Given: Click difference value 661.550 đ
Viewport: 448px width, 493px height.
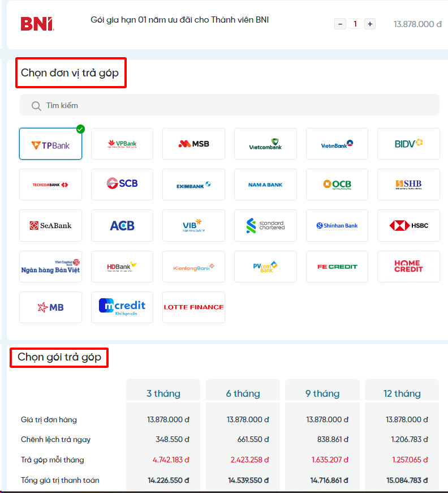Looking at the screenshot, I should [253, 439].
